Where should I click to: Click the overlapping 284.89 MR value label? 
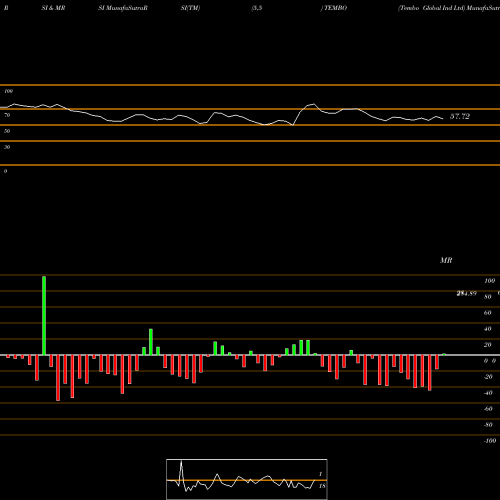467,293
